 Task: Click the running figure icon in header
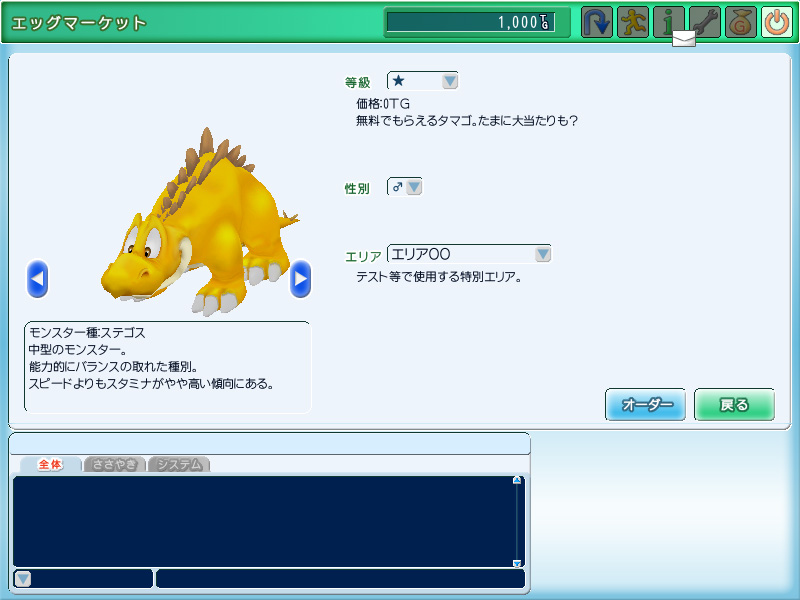pos(633,22)
